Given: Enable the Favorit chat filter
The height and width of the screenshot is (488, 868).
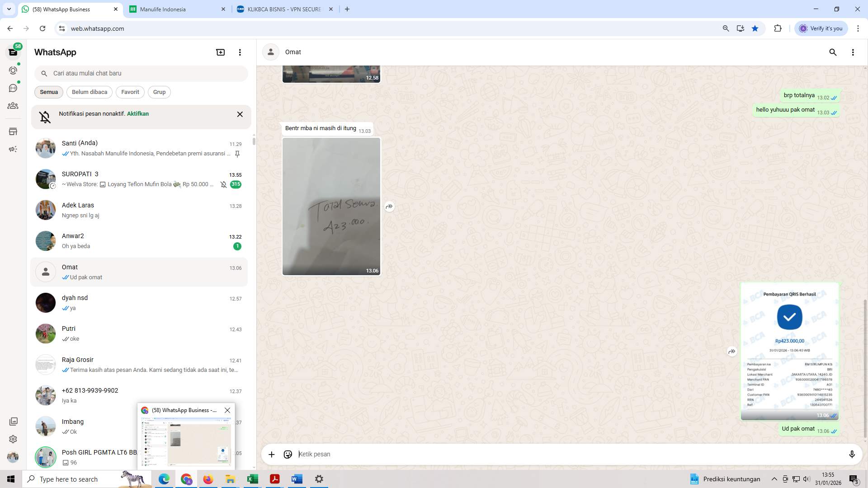Looking at the screenshot, I should click(x=130, y=92).
